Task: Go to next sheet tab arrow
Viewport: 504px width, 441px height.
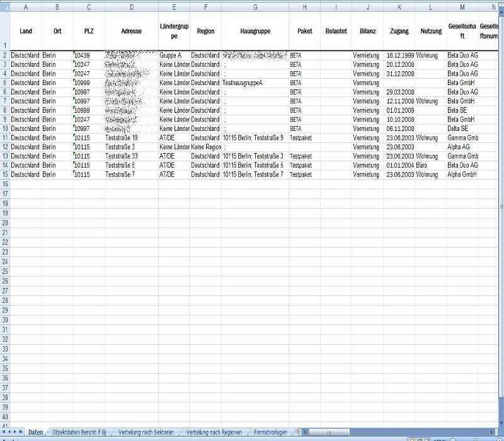Action: (14, 432)
